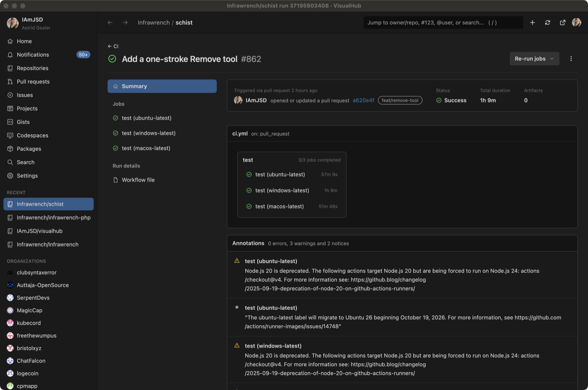The height and width of the screenshot is (390, 588).
Task: Click the Issues icon in sidebar
Action: [10, 95]
